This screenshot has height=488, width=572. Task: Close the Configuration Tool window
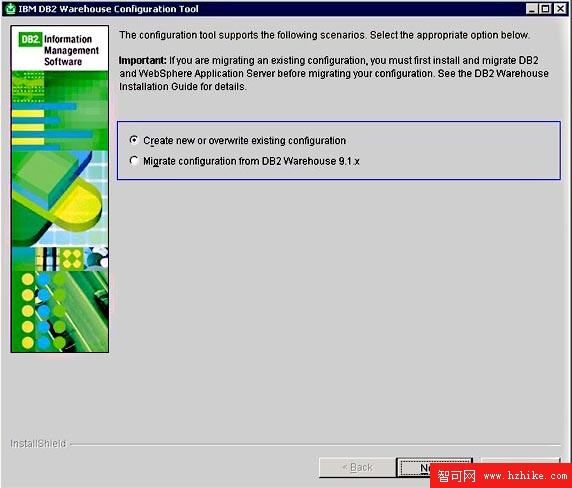pos(560,8)
